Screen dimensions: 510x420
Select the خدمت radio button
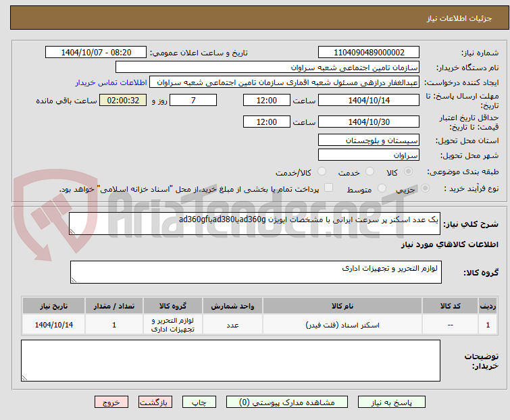[369, 172]
